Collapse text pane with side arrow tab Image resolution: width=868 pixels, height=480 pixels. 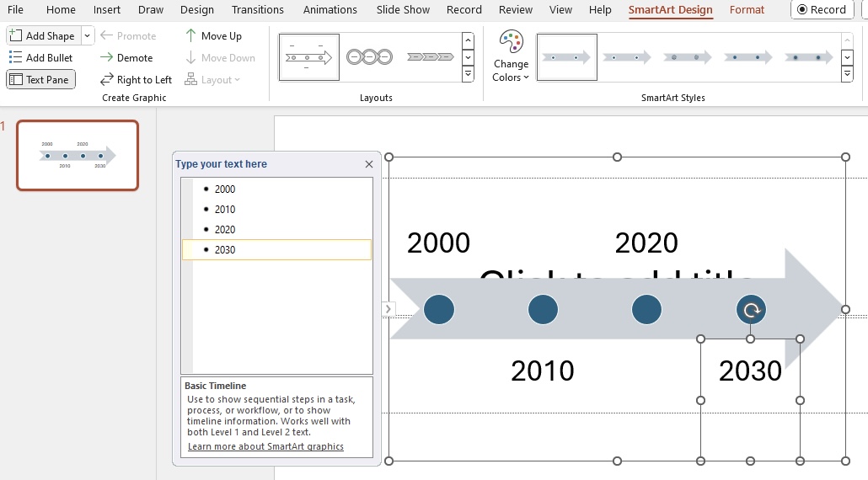point(388,309)
